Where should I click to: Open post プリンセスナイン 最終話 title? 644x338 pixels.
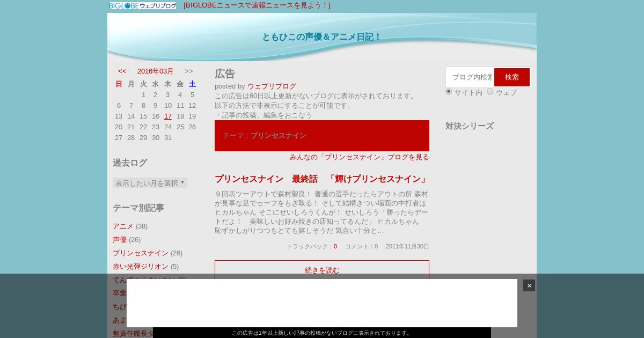pyautogui.click(x=321, y=179)
